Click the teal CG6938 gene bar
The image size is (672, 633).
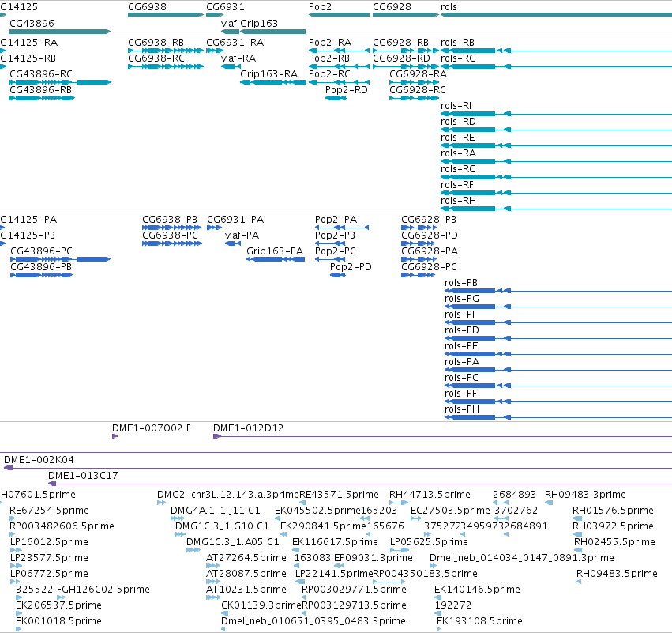166,15
